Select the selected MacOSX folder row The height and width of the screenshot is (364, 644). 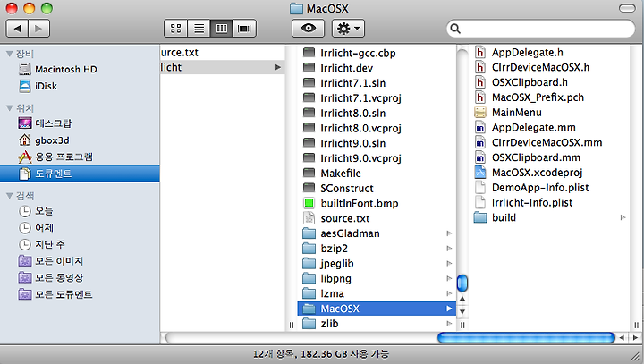click(x=377, y=309)
